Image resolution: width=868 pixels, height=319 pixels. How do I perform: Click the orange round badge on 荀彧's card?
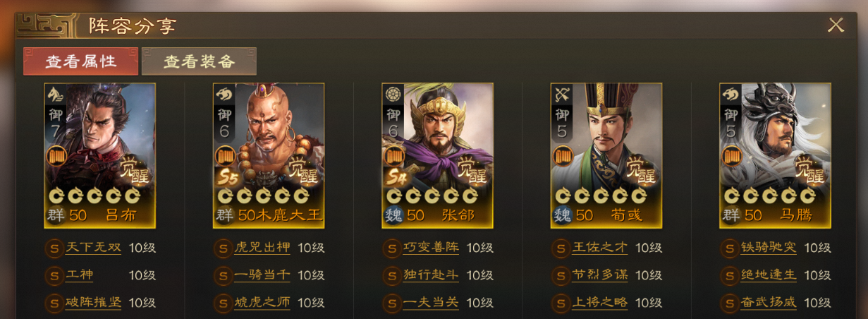coord(563,155)
